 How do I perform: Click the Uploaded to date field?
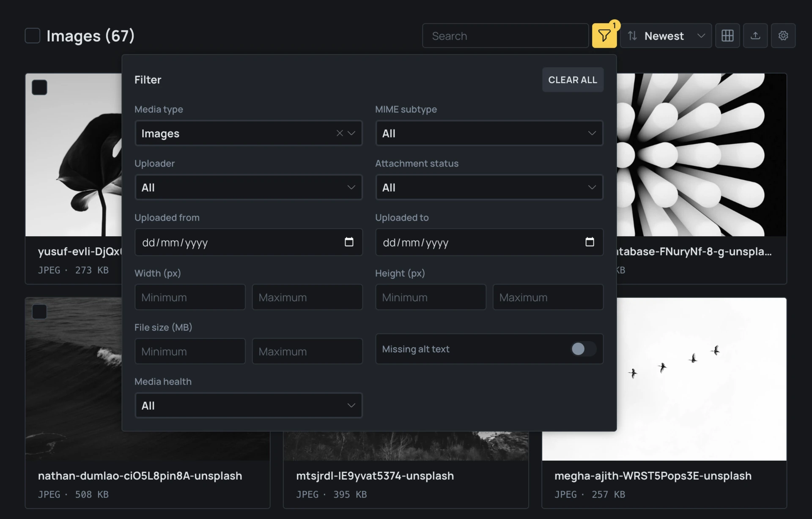pos(489,242)
